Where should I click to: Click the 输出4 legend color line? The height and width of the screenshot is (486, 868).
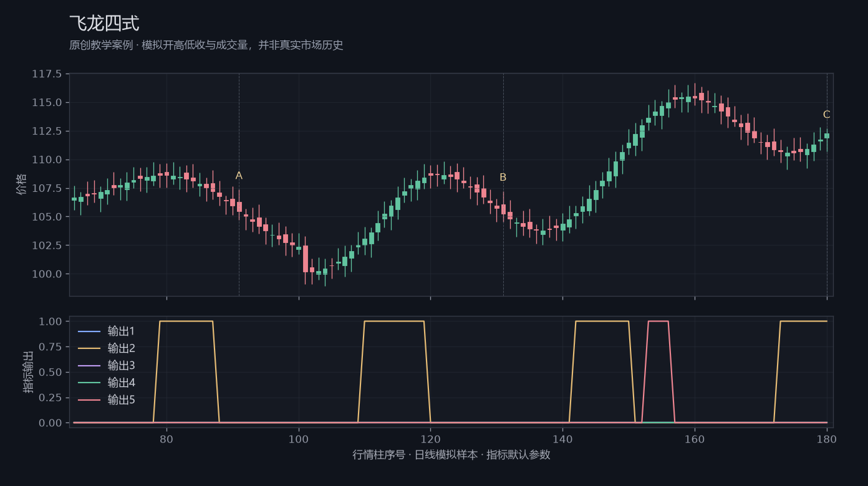point(89,383)
